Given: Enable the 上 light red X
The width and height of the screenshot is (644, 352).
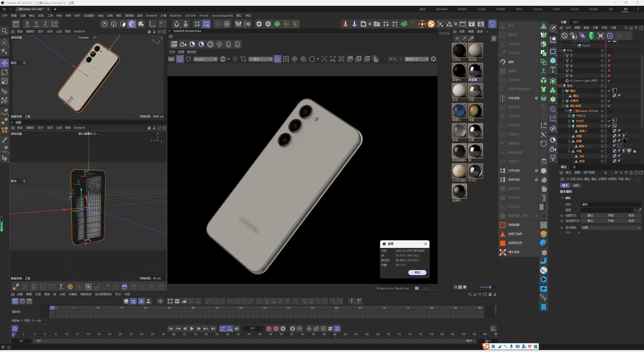Looking at the screenshot, I should pyautogui.click(x=609, y=61).
